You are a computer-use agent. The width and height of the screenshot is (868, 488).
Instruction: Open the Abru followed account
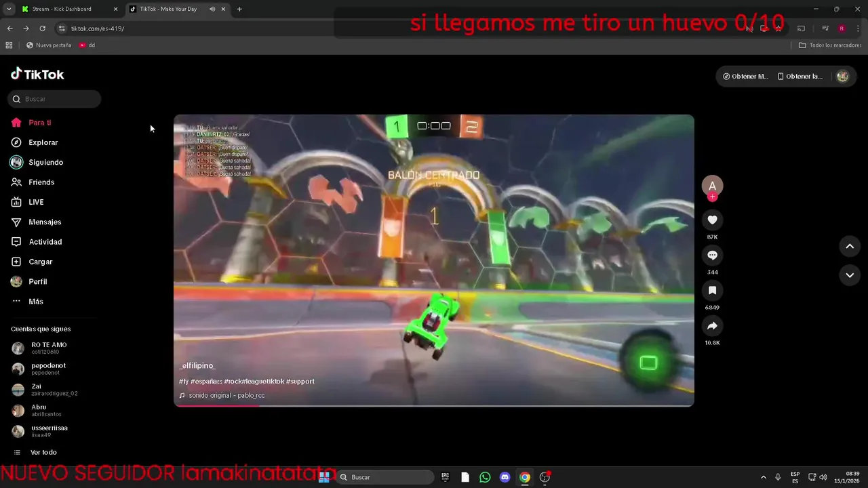click(37, 411)
